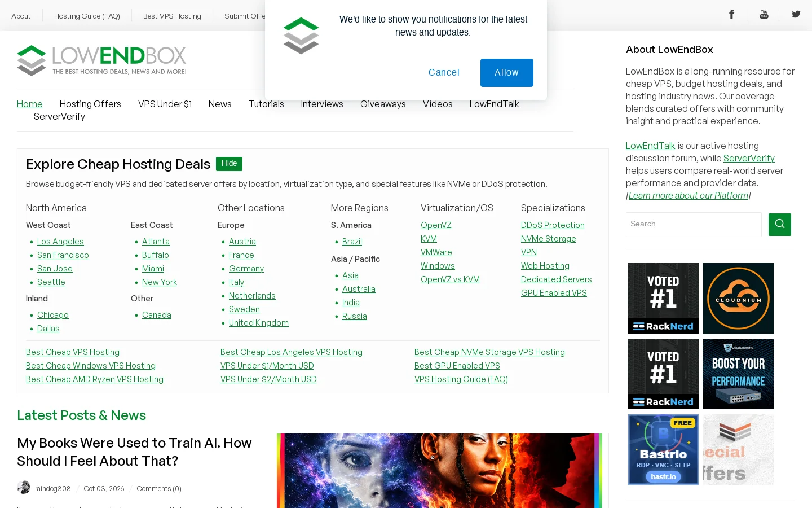Open the OpenVZ vs KVM link
The image size is (812, 508).
pyautogui.click(x=450, y=279)
